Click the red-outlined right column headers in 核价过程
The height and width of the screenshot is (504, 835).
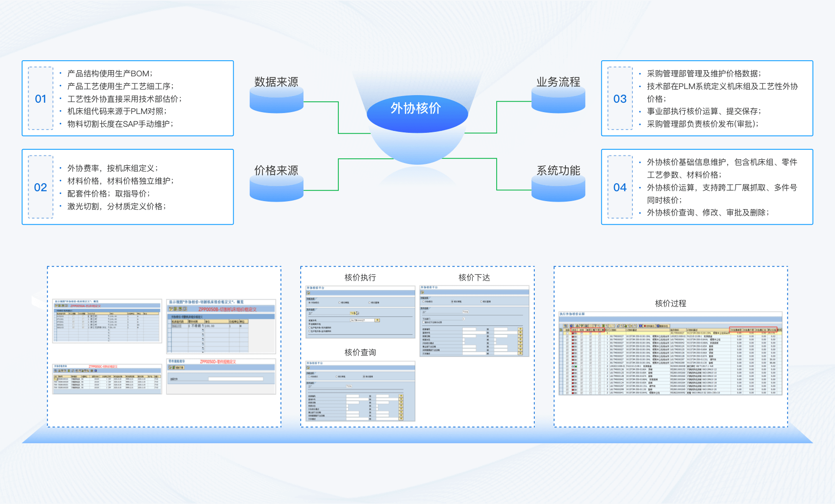(753, 330)
